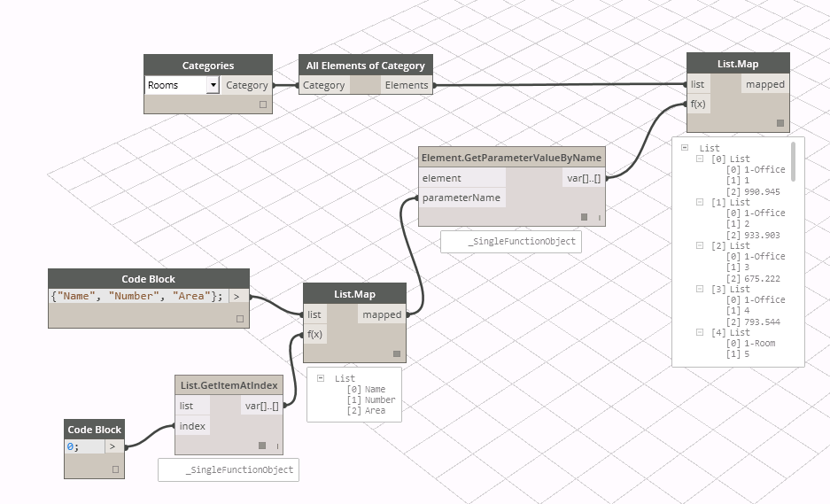
Task: Open the Rooms category dropdown
Action: coord(213,86)
